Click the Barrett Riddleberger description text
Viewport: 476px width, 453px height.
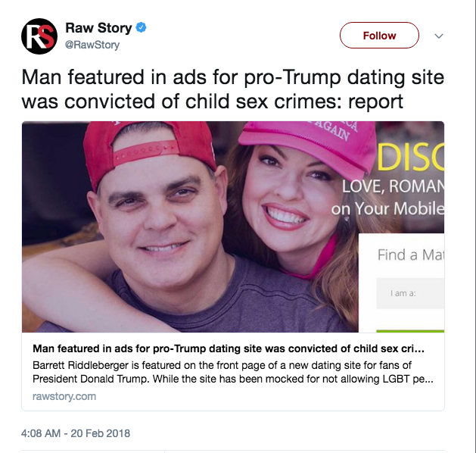[x=229, y=370]
